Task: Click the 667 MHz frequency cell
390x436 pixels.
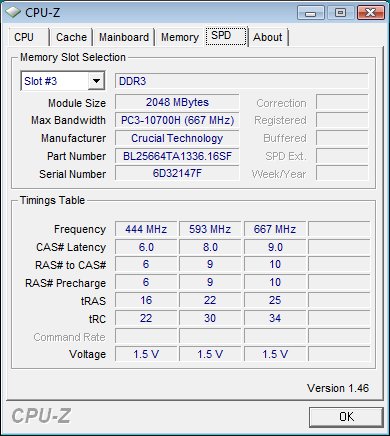Action: click(x=275, y=229)
